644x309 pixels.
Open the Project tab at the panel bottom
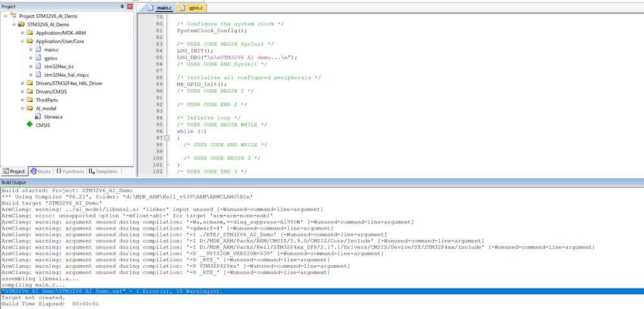(14, 172)
